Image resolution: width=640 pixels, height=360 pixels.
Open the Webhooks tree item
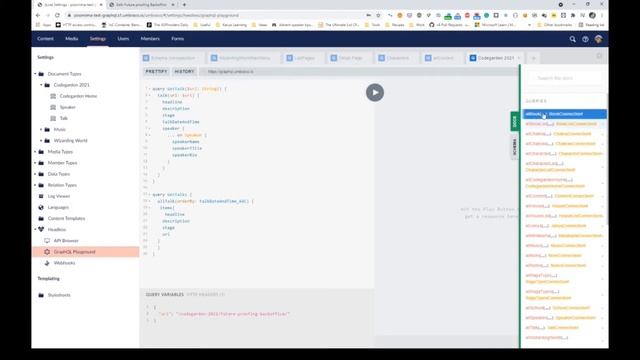[x=64, y=263]
